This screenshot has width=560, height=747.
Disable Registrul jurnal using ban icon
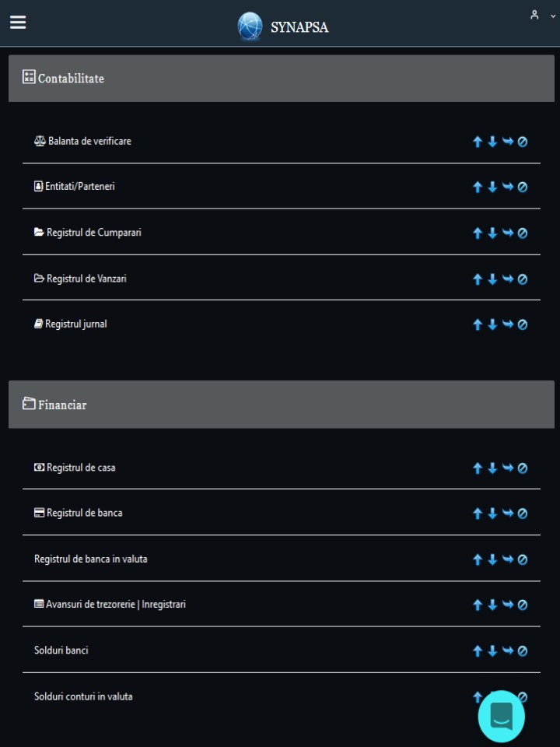pyautogui.click(x=523, y=324)
